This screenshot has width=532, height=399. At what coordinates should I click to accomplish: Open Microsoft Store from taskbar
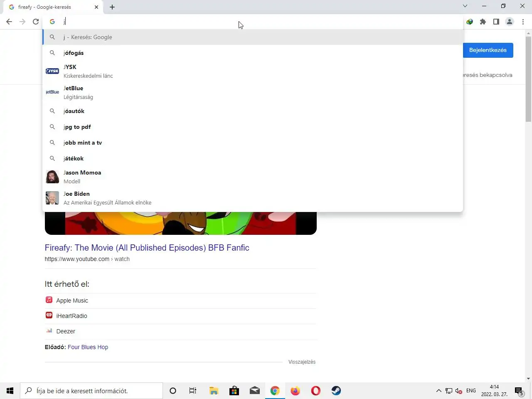(x=234, y=391)
